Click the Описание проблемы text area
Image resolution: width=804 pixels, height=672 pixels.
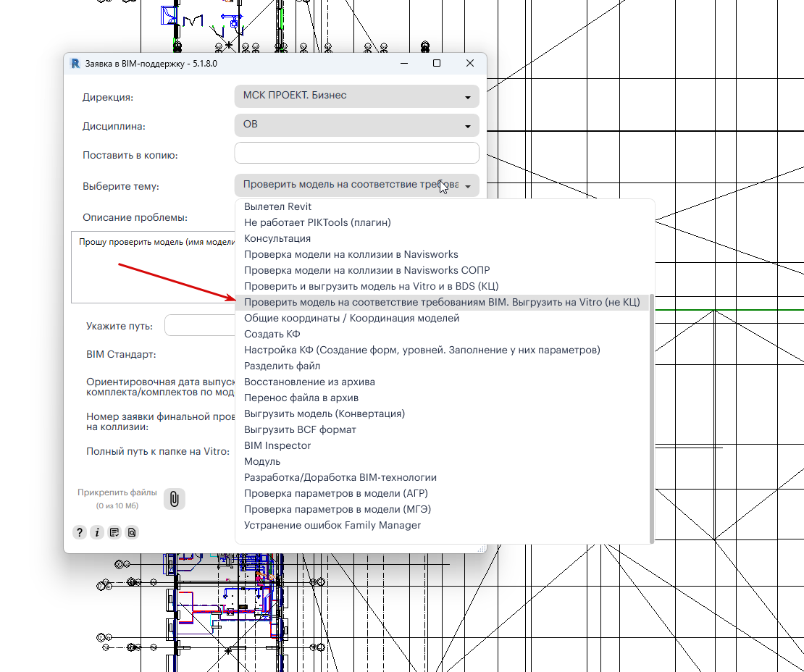coord(153,267)
